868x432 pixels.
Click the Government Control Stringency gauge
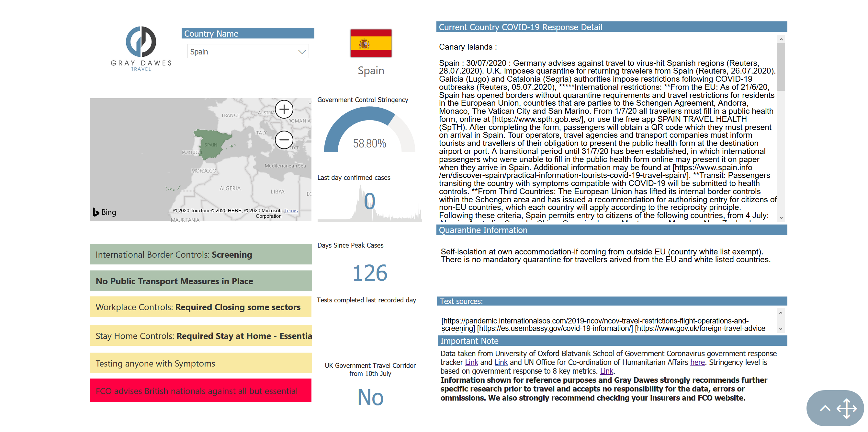click(x=369, y=130)
